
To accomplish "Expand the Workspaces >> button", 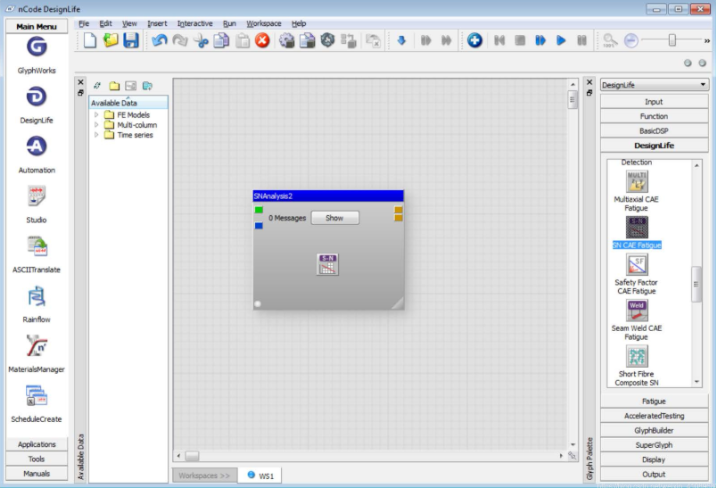I will pyautogui.click(x=205, y=475).
